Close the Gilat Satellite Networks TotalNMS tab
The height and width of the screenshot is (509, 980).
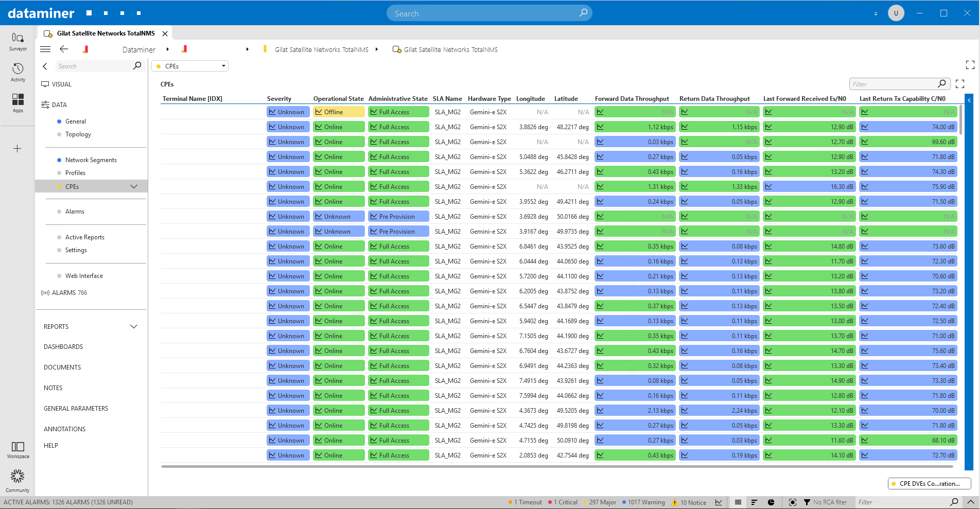click(165, 33)
